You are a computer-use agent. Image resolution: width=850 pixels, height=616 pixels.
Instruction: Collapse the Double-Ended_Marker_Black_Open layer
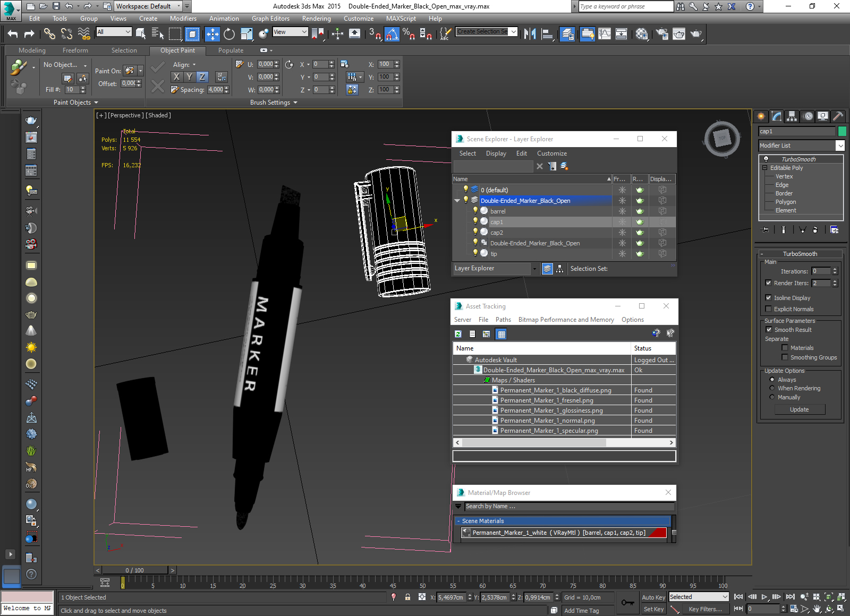[x=457, y=201]
